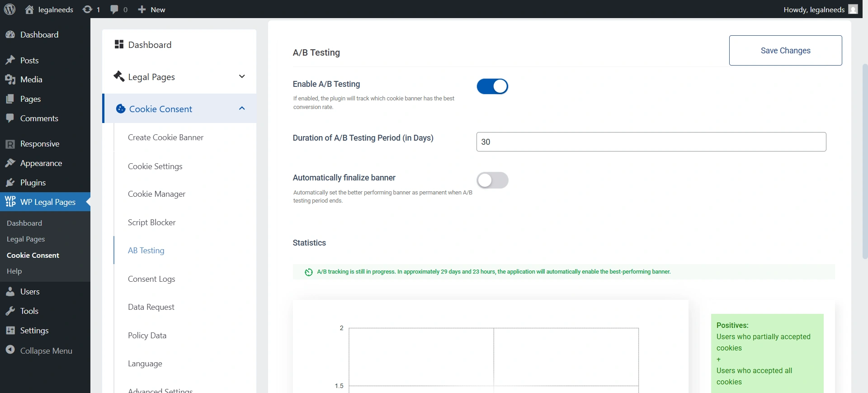The image size is (868, 393).
Task: Collapse the Cookie Consent section chevron
Action: click(x=242, y=109)
